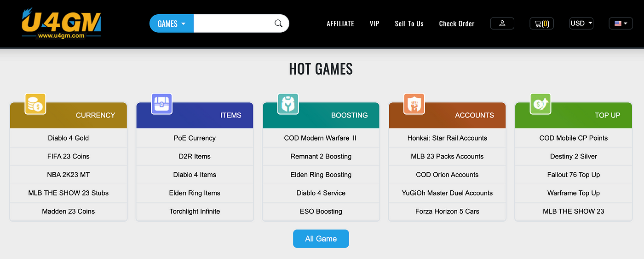
Task: Open Check Order page
Action: [x=457, y=24]
